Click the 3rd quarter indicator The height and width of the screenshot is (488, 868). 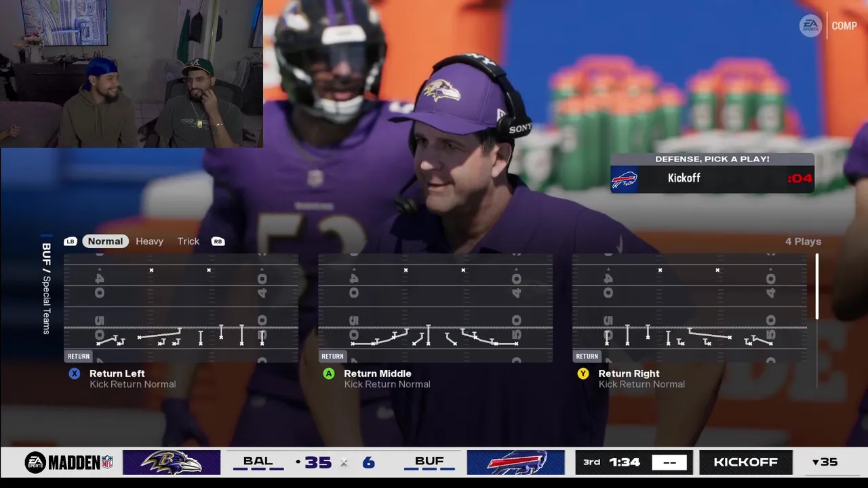591,462
